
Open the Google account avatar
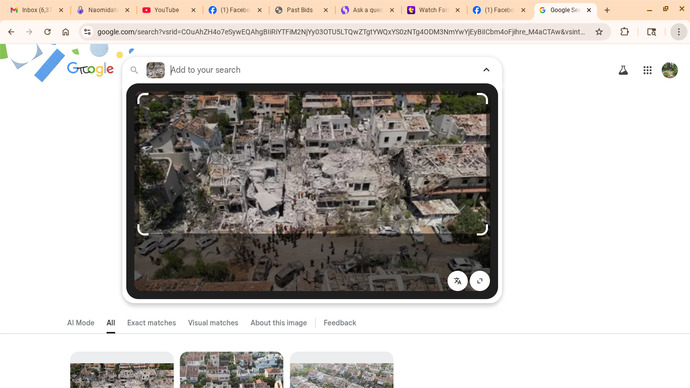[x=670, y=70]
